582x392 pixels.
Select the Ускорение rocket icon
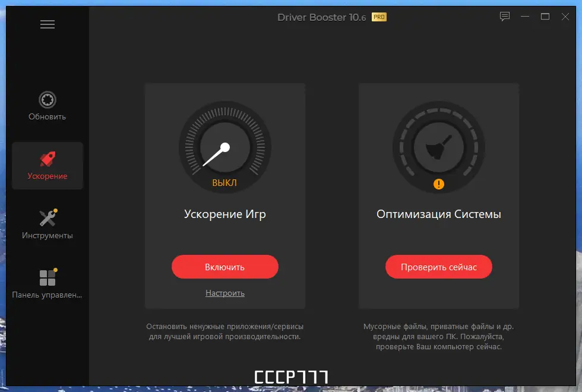click(x=48, y=159)
